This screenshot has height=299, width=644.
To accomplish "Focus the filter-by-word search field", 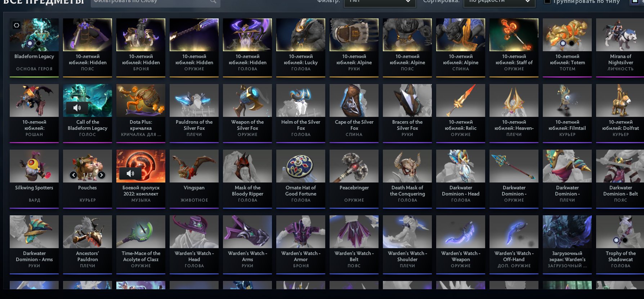I will [x=151, y=2].
